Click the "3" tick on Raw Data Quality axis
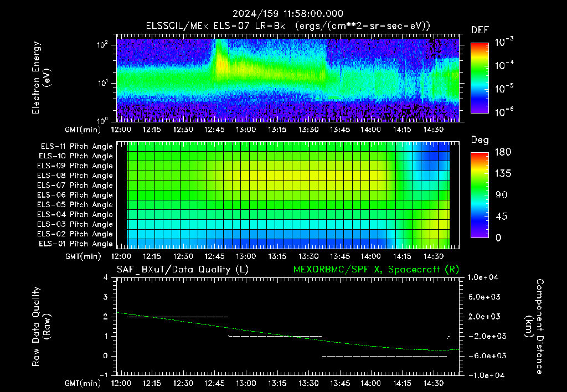The height and width of the screenshot is (392, 567). pos(106,297)
